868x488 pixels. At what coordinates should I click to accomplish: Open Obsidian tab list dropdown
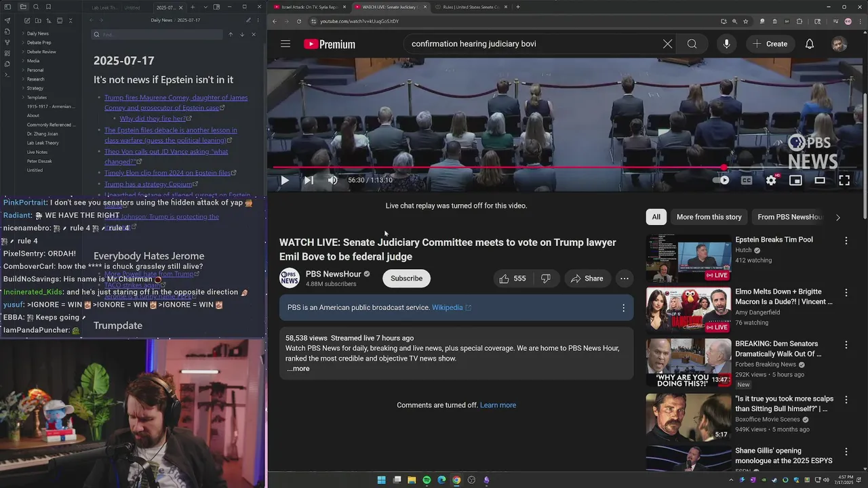[205, 7]
